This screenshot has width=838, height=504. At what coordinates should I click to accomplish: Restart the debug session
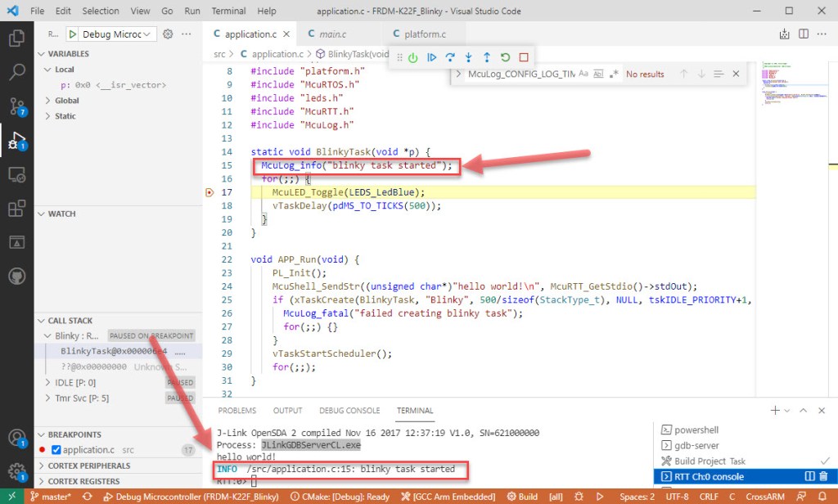pyautogui.click(x=505, y=57)
